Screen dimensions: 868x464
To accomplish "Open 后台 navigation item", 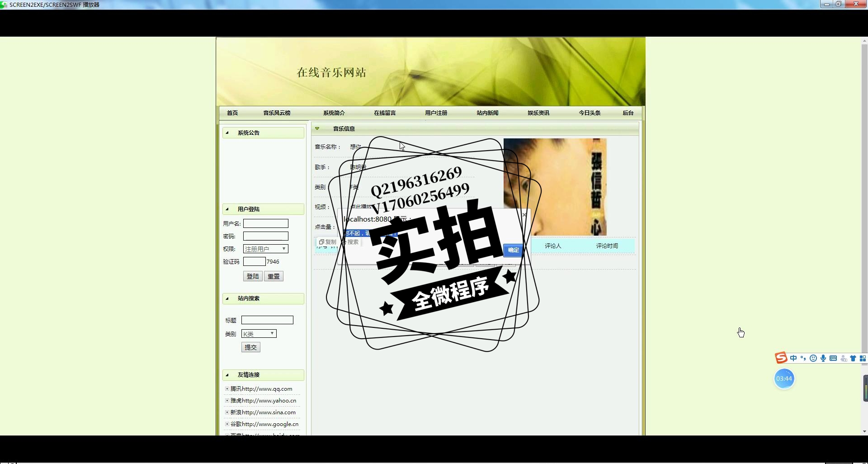I will pyautogui.click(x=628, y=113).
